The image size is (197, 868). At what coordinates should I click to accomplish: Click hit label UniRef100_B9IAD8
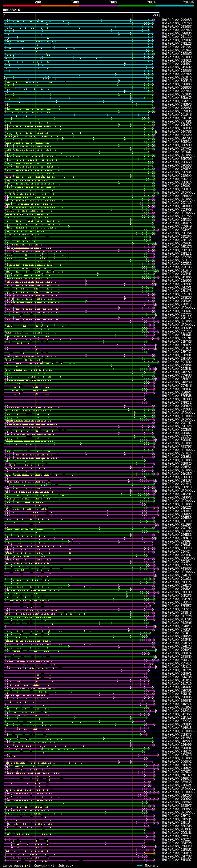coord(177,57)
